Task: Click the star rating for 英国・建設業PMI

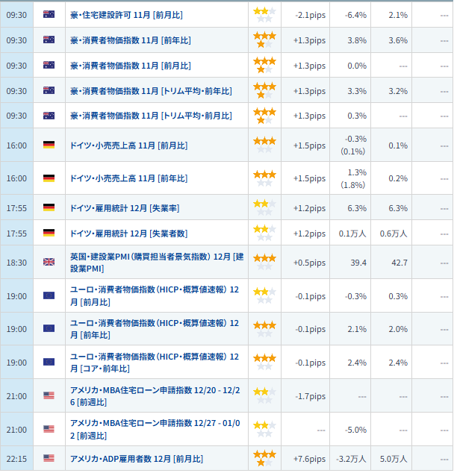Action: coord(264,263)
